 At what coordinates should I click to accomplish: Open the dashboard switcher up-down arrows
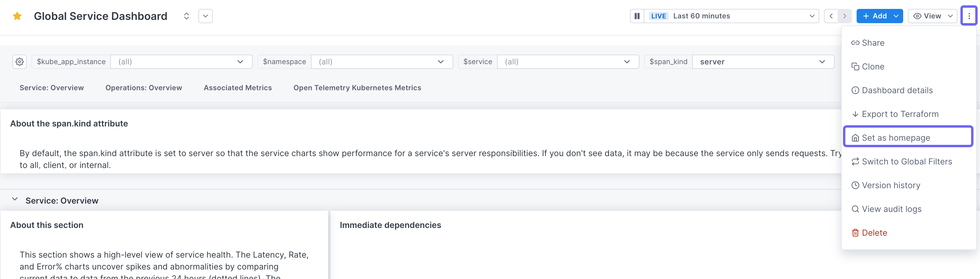(x=186, y=16)
